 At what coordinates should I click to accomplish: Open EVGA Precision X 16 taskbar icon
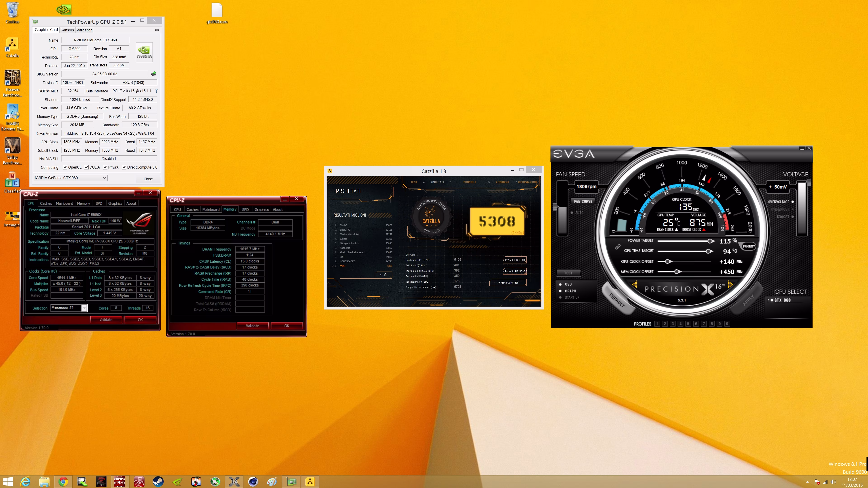click(x=234, y=482)
